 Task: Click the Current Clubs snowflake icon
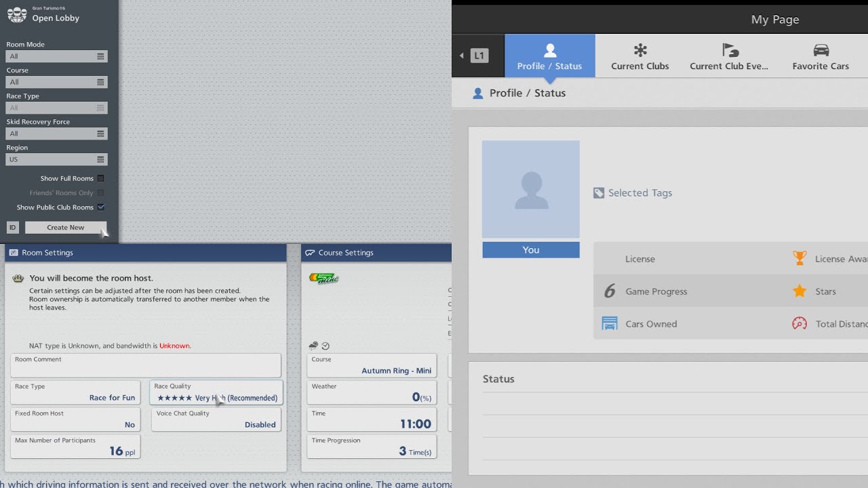(x=640, y=49)
